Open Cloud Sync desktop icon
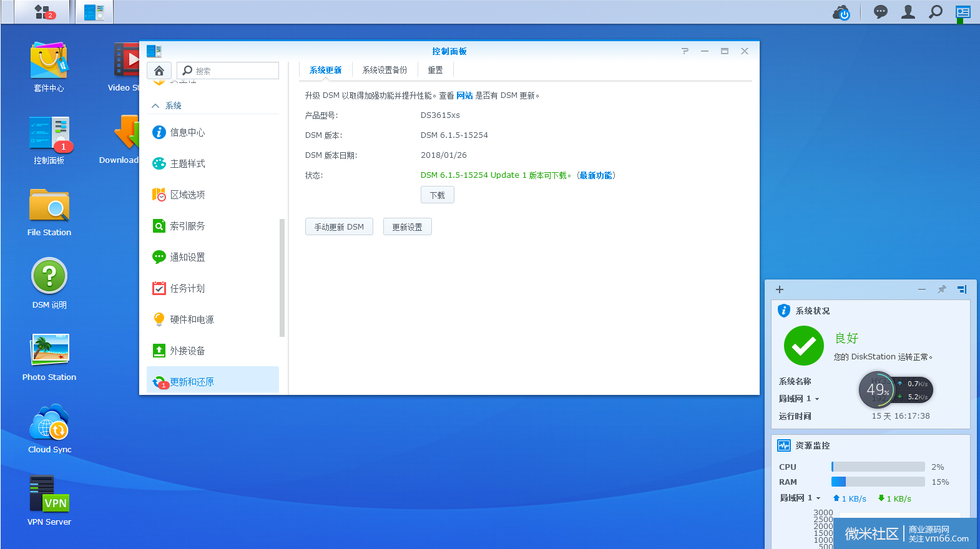The height and width of the screenshot is (549, 980). pos(49,429)
